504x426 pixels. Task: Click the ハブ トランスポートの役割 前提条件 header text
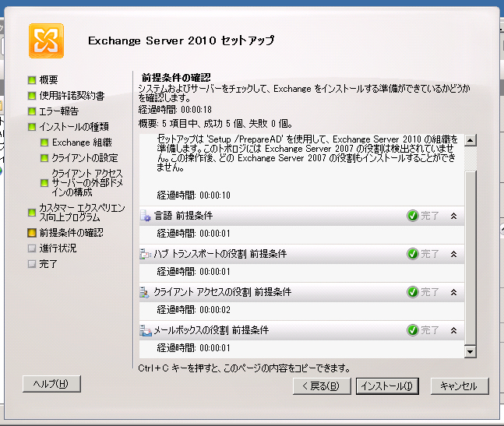point(220,254)
